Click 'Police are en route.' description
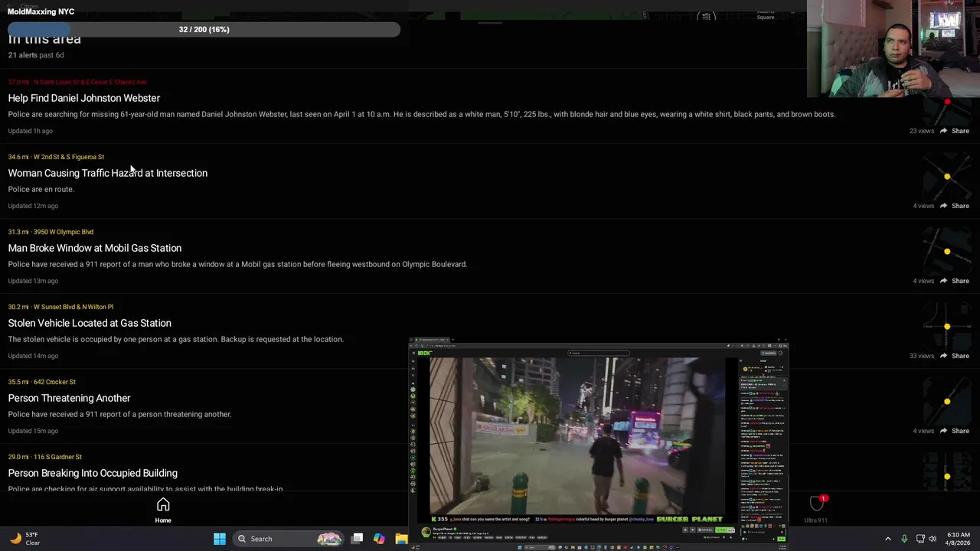 click(x=41, y=189)
